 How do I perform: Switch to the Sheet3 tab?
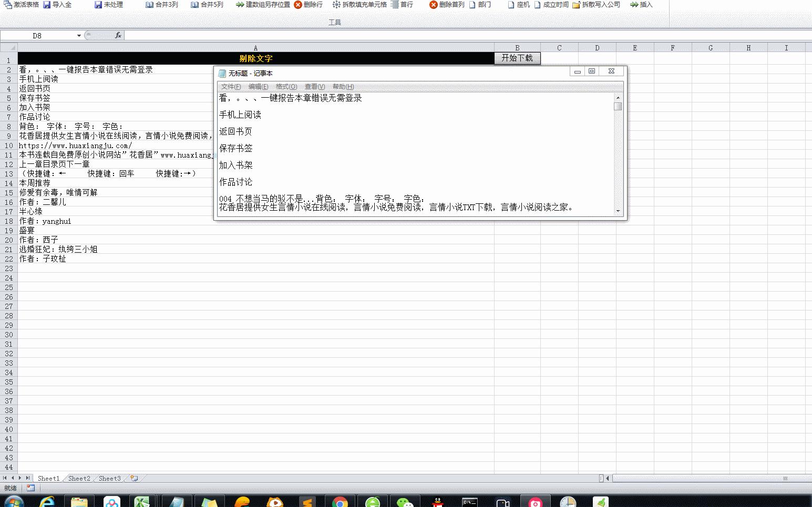click(109, 478)
